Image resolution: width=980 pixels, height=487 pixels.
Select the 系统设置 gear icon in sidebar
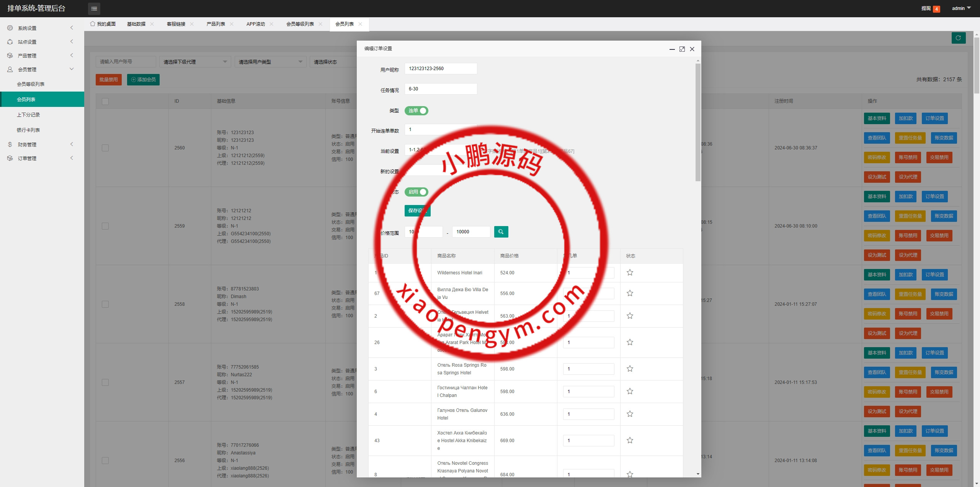(x=10, y=28)
